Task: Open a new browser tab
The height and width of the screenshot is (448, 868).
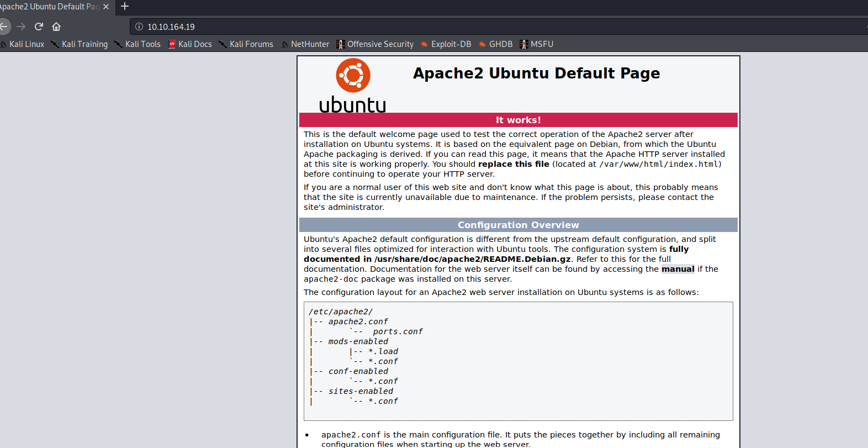Action: tap(125, 7)
